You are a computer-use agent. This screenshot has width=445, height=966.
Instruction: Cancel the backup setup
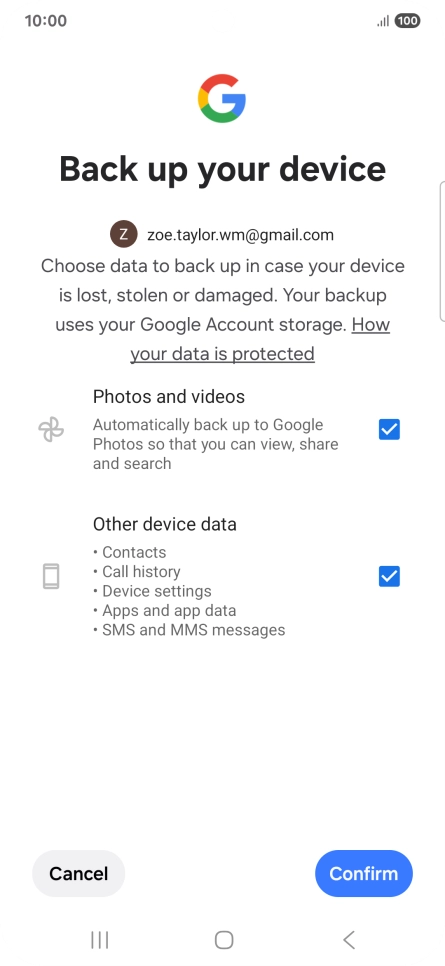78,874
